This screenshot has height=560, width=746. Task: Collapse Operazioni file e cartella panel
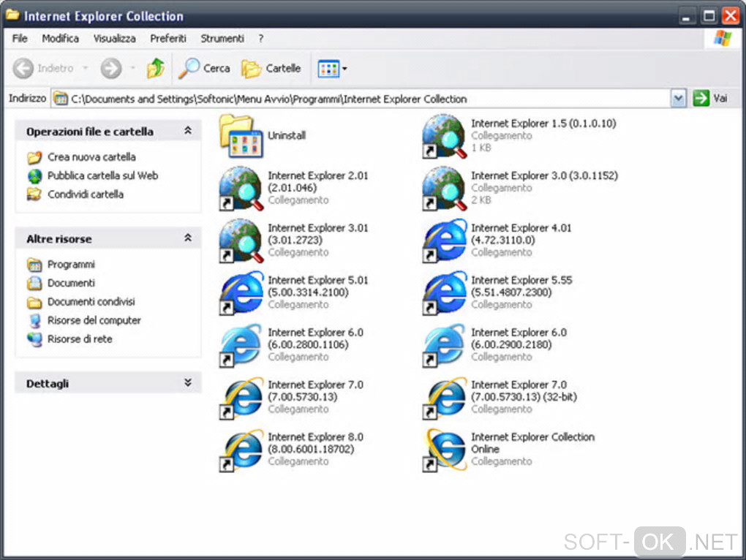188,131
